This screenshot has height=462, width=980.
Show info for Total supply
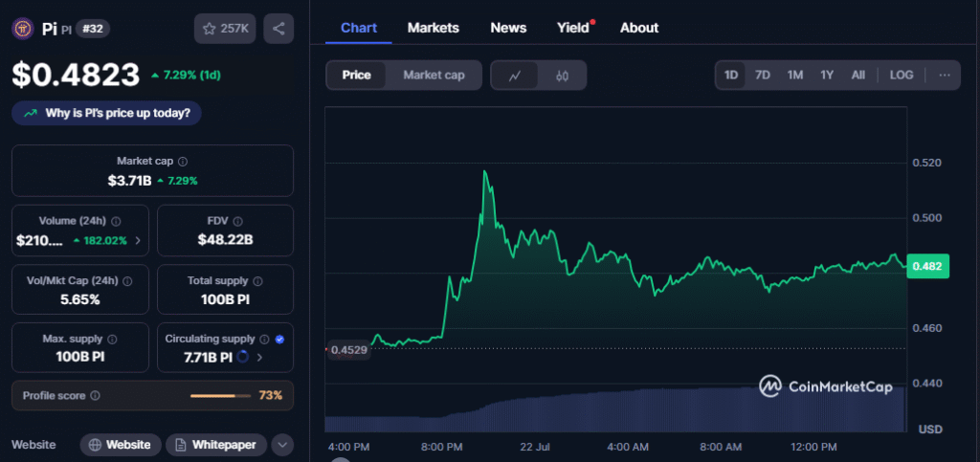258,281
